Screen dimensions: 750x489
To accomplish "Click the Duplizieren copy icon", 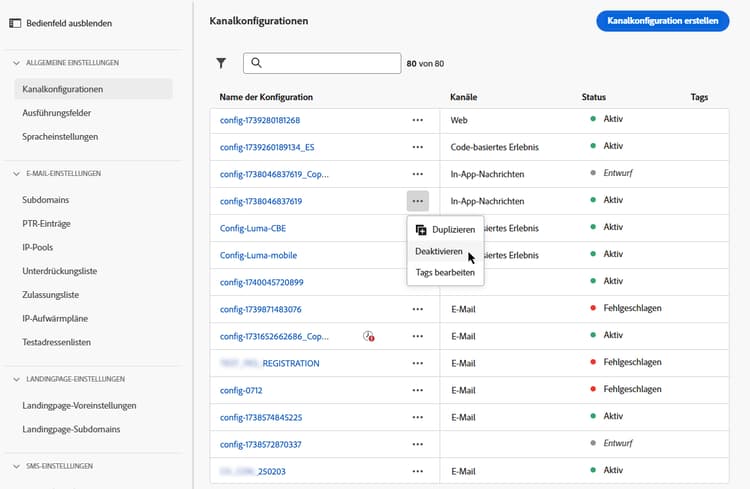I will tap(421, 230).
